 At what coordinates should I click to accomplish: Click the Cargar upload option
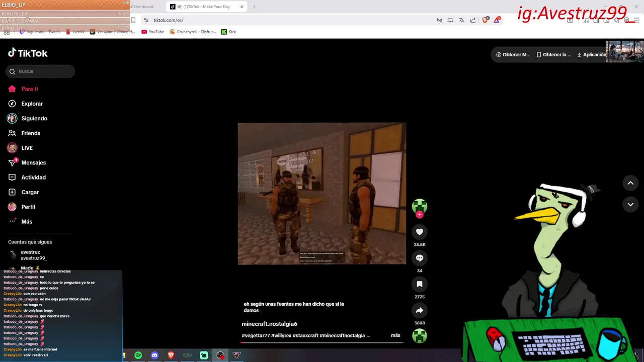click(x=23, y=192)
